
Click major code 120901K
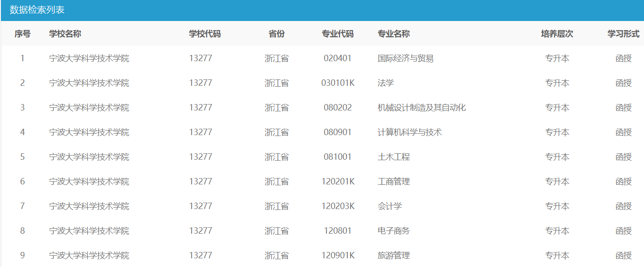338,256
